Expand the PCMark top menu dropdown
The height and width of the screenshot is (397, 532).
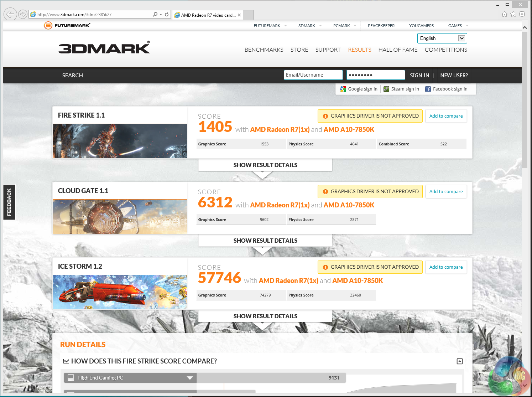355,26
